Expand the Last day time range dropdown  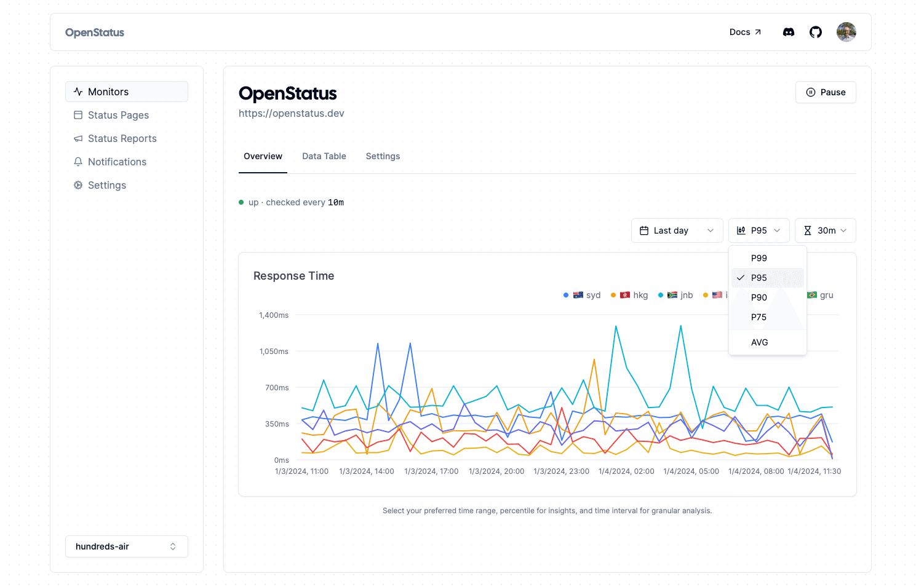click(677, 230)
